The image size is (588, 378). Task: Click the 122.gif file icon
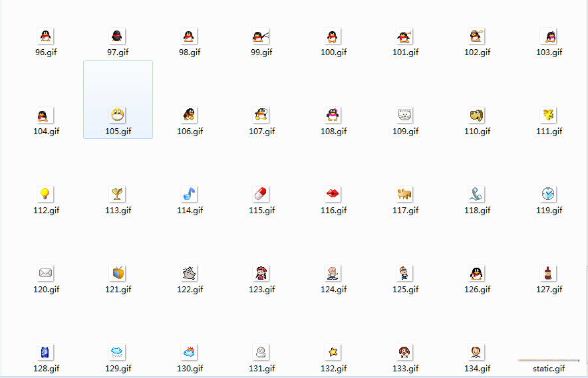(x=189, y=273)
